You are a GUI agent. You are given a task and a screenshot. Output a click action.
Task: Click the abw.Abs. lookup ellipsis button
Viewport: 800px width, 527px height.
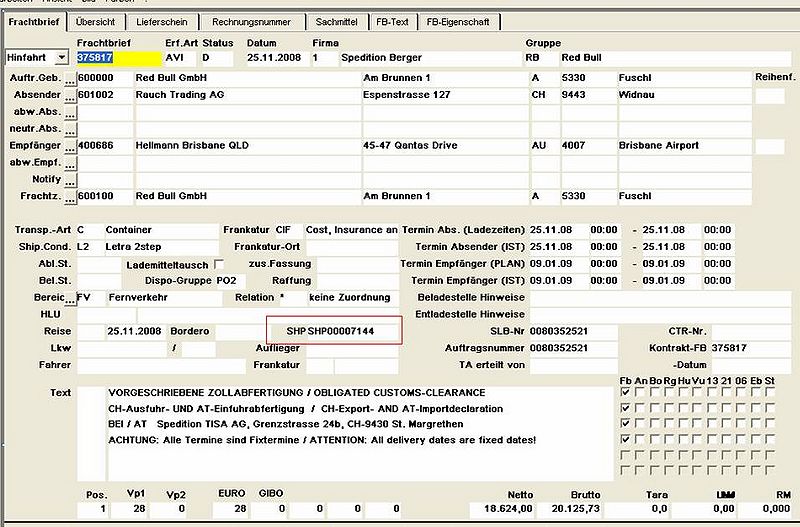[x=70, y=113]
